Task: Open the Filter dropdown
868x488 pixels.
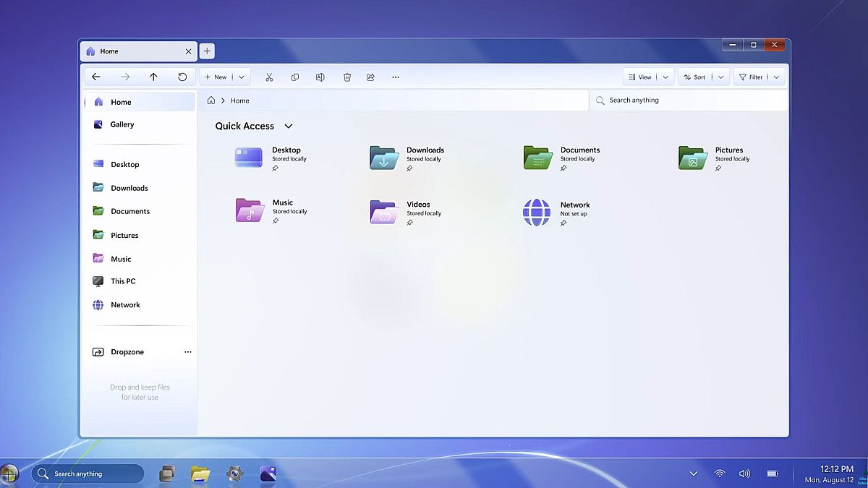Action: (x=777, y=77)
